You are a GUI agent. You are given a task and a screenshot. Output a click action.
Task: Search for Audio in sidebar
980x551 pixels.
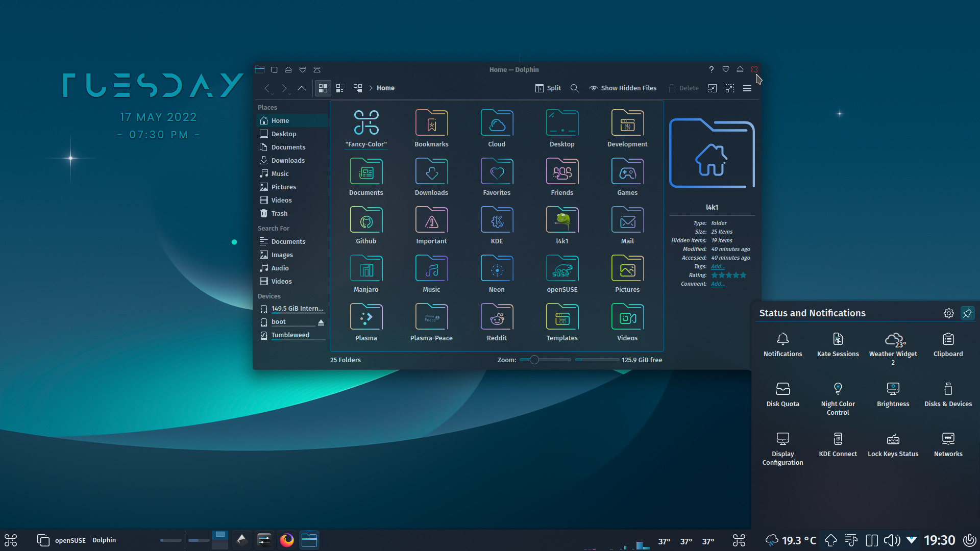click(291, 268)
